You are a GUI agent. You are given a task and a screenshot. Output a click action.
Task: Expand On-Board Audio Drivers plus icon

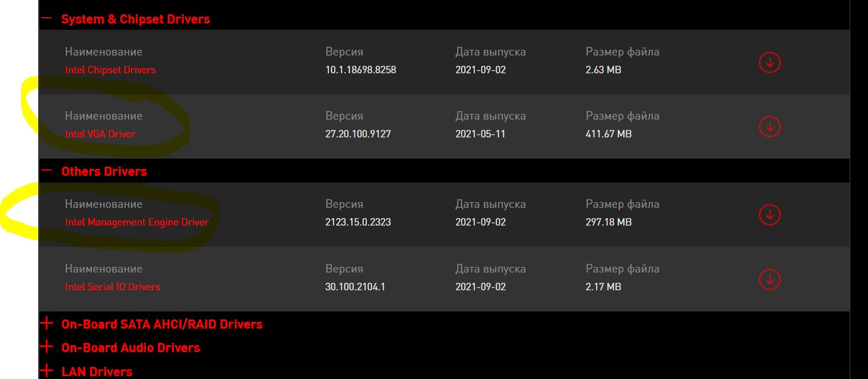tap(47, 348)
